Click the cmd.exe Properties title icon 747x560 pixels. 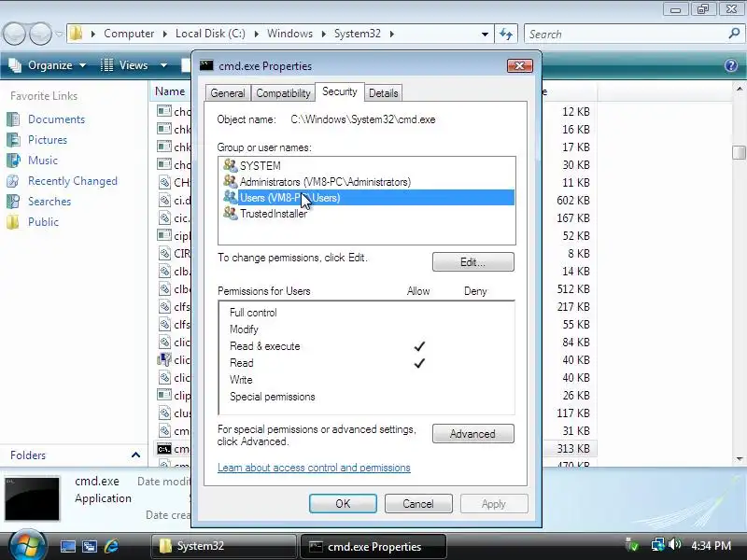206,65
